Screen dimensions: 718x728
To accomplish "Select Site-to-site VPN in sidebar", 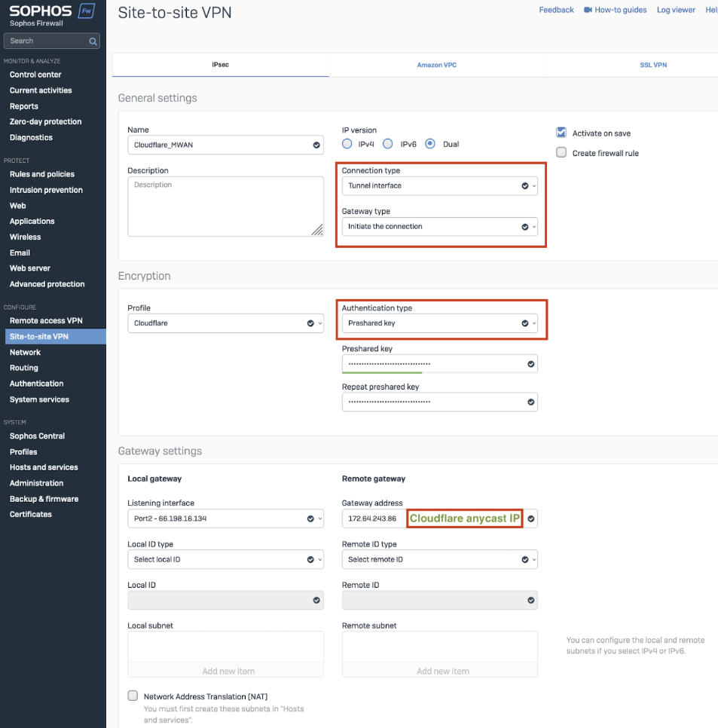I will [55, 337].
